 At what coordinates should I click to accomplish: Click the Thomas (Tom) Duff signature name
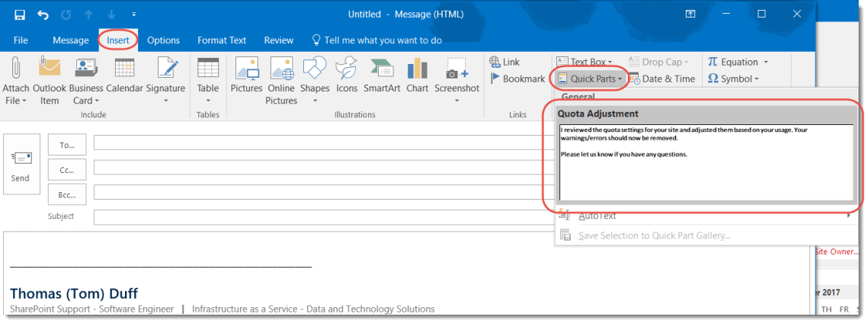point(74,293)
